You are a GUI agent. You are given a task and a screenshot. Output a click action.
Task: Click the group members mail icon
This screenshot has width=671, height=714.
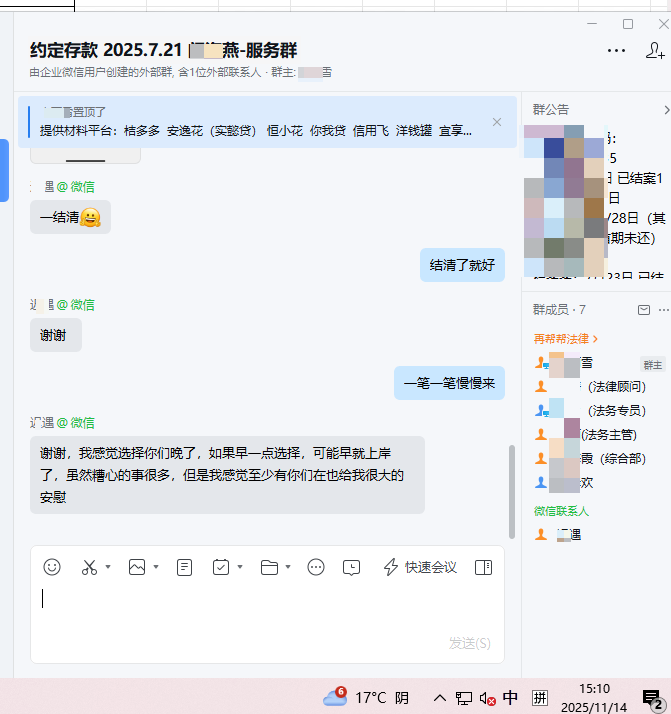pyautogui.click(x=644, y=310)
